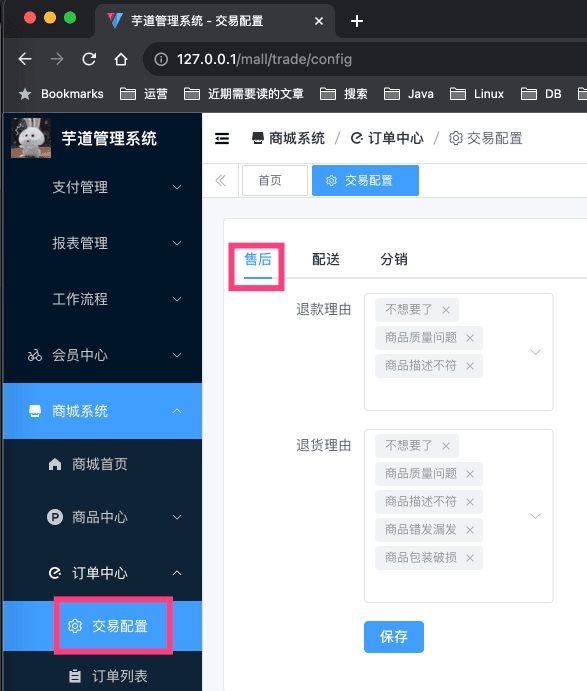Click the 退货理由 field label
587x691 pixels.
point(323,446)
